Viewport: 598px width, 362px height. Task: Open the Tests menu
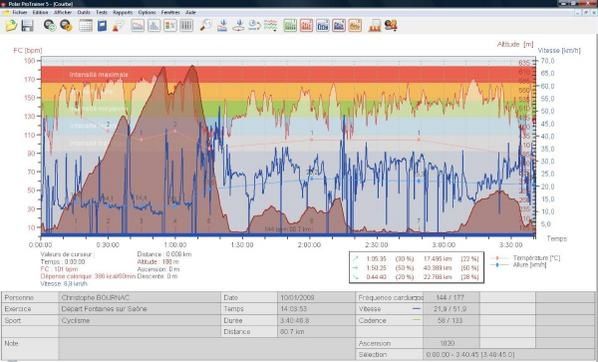tap(101, 13)
